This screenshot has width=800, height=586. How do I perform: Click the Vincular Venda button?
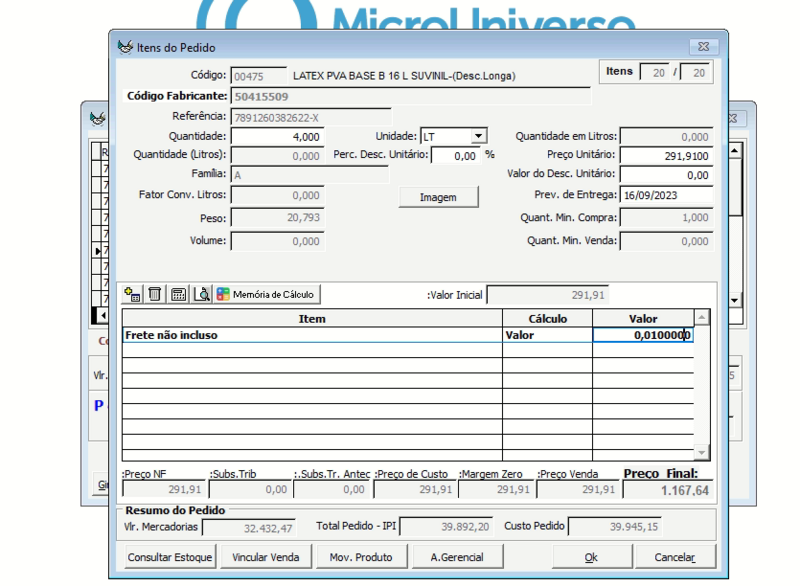click(266, 557)
